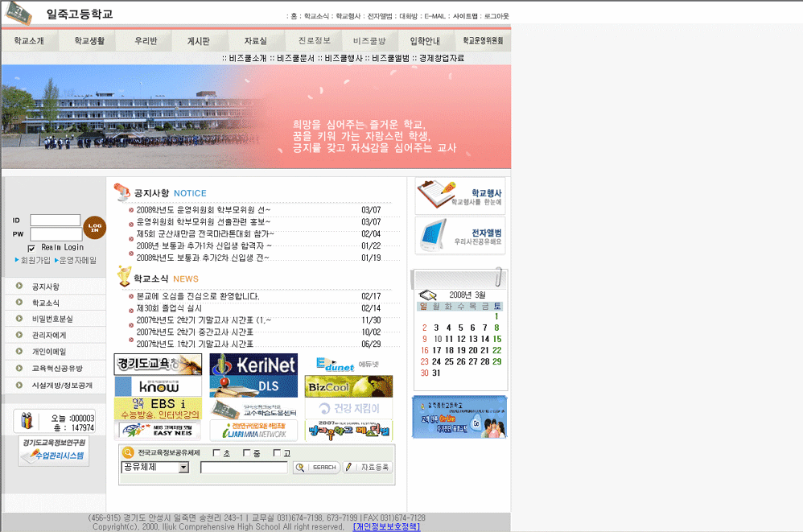The image size is (803, 532).
Task: Open the 전자앨범 monitor icon
Action: 435,235
